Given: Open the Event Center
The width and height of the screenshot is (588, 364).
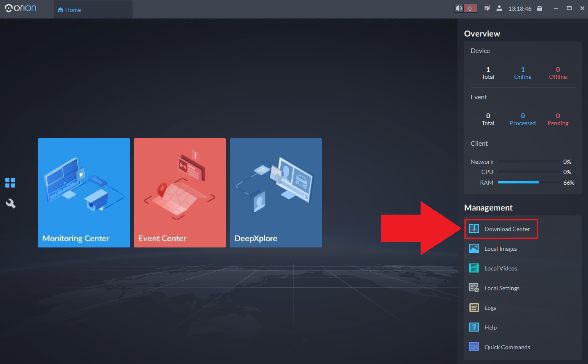Looking at the screenshot, I should (180, 192).
